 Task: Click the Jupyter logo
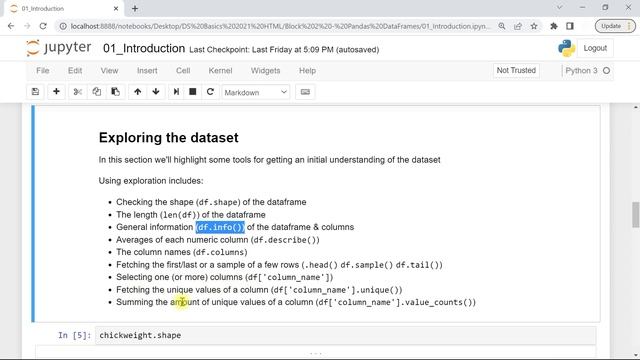point(59,48)
